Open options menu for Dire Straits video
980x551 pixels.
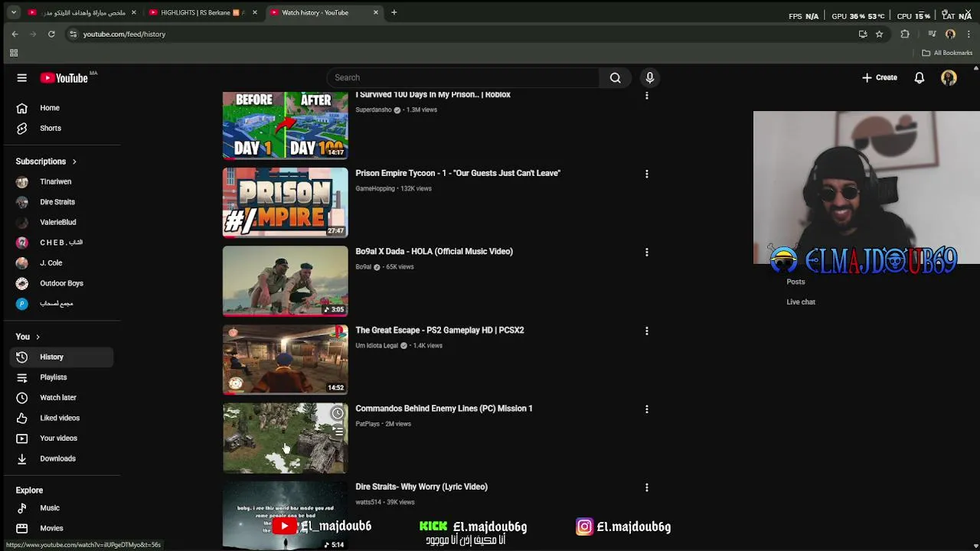(647, 487)
